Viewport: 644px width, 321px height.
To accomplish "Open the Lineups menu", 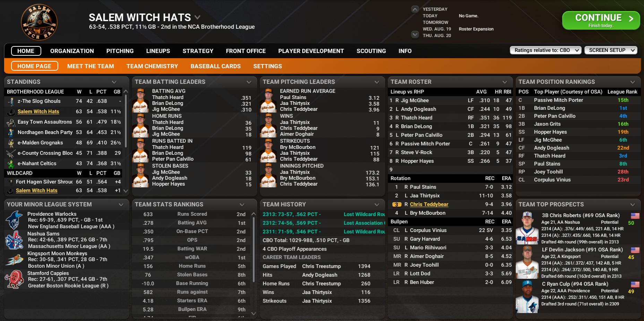I will click(x=158, y=51).
